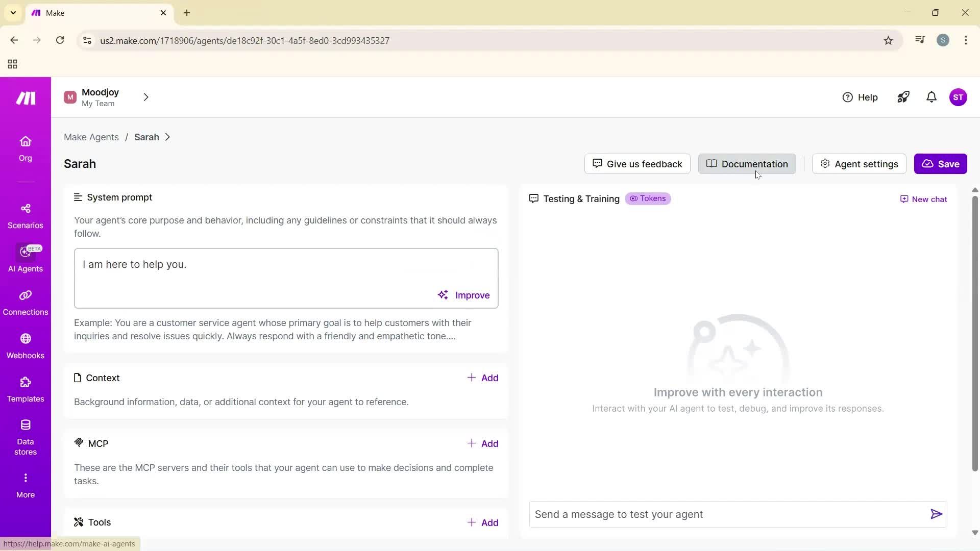Expand the Moodjoy team switcher chevron

146,97
